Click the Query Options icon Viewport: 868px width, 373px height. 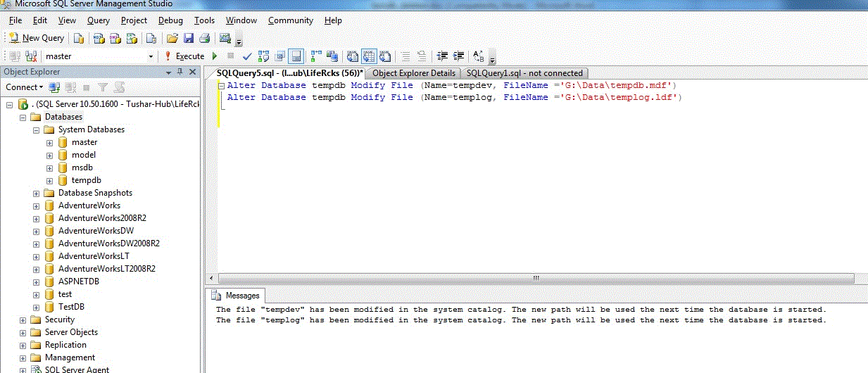point(280,56)
